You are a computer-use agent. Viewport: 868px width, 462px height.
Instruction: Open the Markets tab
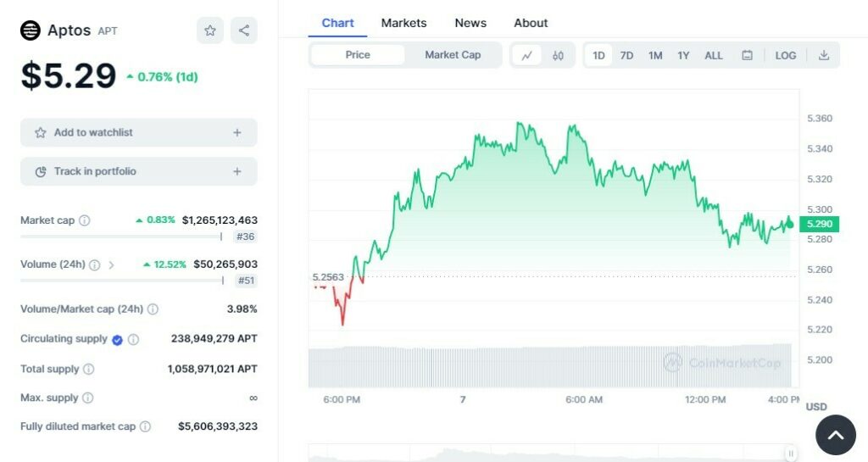[x=403, y=23]
